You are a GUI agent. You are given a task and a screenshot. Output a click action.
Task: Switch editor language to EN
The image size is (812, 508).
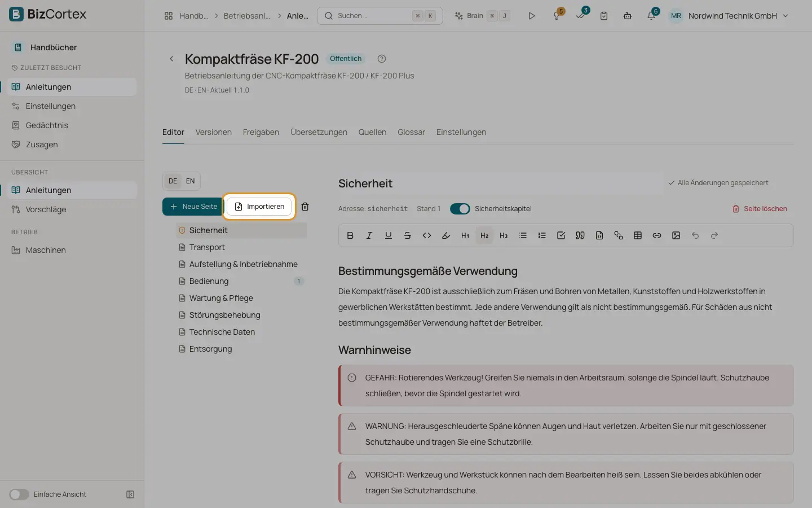coord(191,181)
